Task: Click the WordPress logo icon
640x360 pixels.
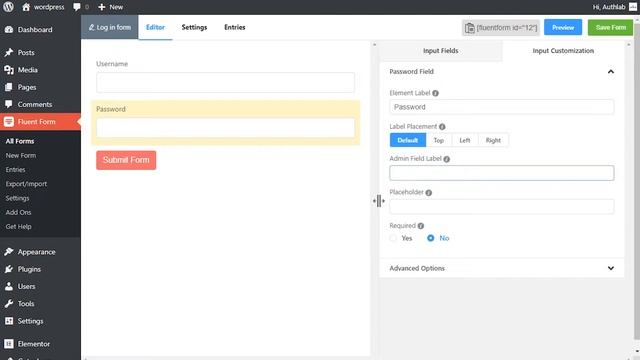Action: pos(8,7)
